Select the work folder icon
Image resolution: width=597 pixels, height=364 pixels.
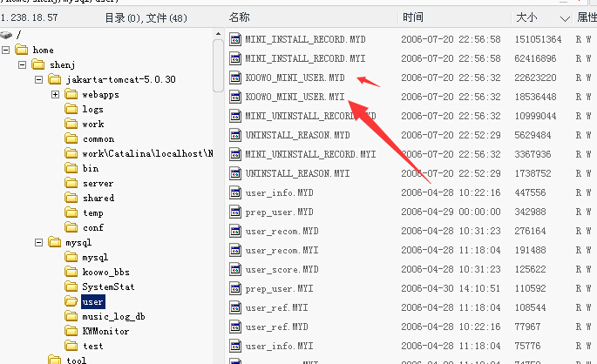(x=71, y=124)
